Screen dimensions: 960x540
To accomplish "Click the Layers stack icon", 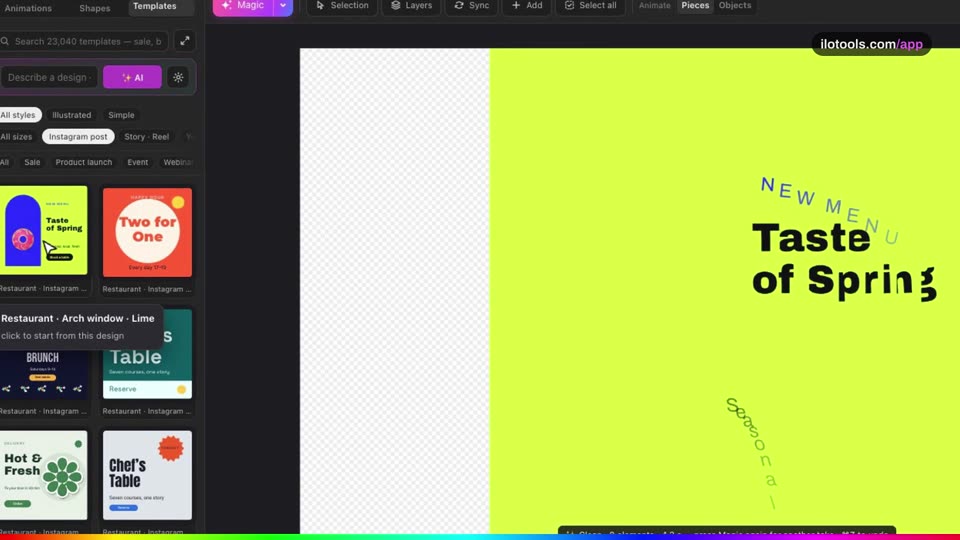I will [396, 5].
